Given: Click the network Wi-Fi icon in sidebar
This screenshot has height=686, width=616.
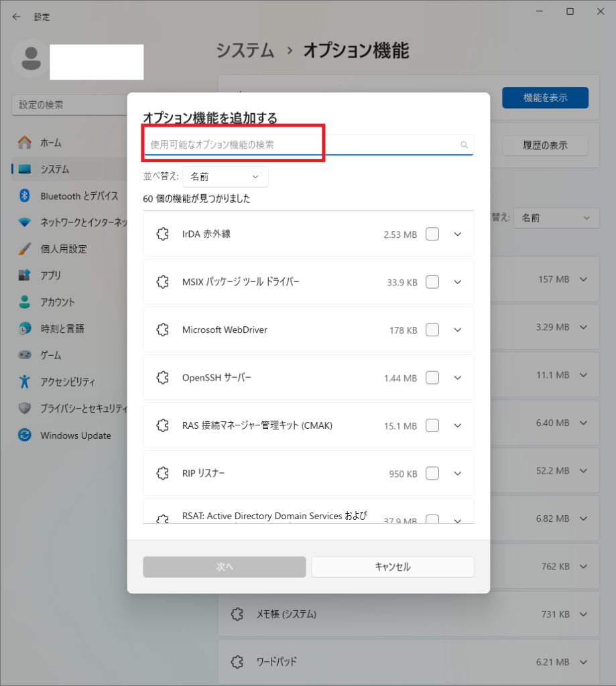Looking at the screenshot, I should click(25, 222).
